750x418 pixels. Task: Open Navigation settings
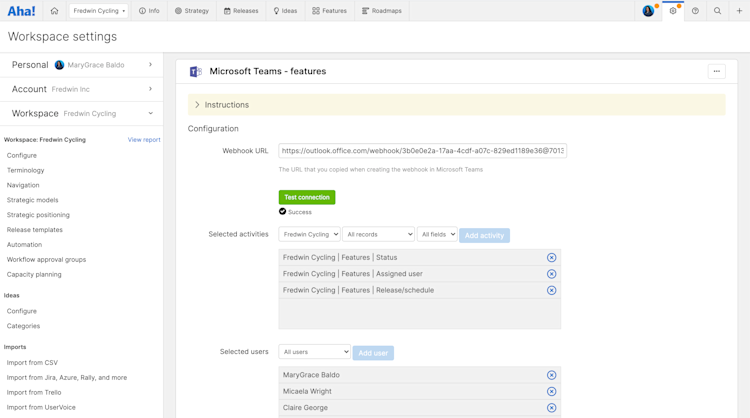pos(23,185)
